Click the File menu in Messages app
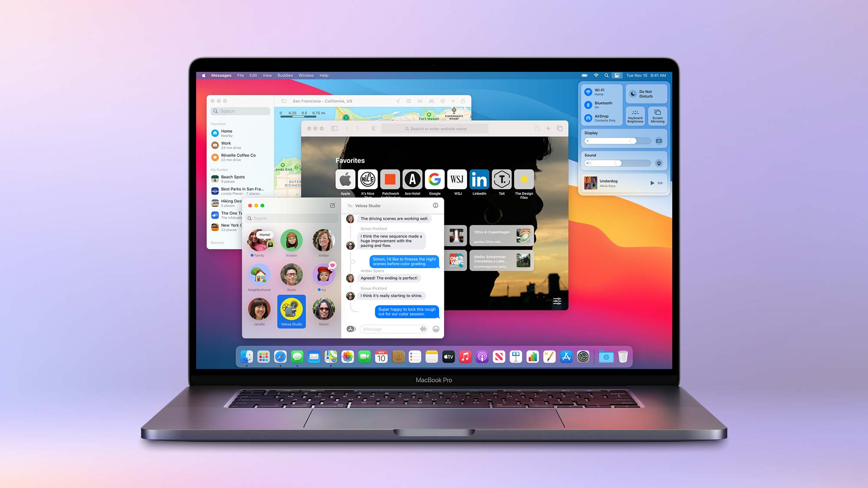This screenshot has height=488, width=868. 241,75
